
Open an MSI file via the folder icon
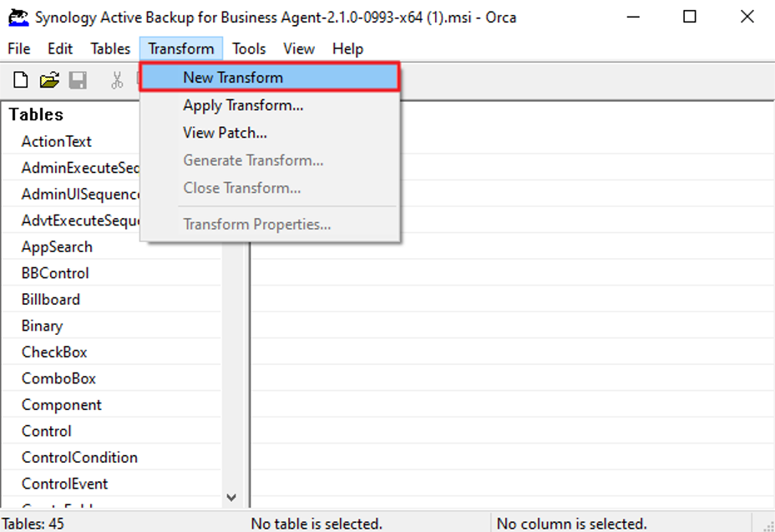(48, 79)
